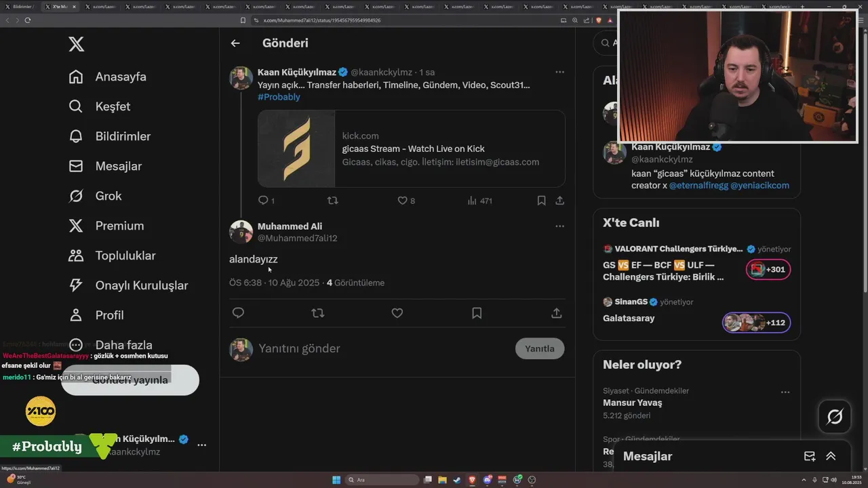Open Anasayfa home page
Viewport: 868px width, 488px height.
108,77
